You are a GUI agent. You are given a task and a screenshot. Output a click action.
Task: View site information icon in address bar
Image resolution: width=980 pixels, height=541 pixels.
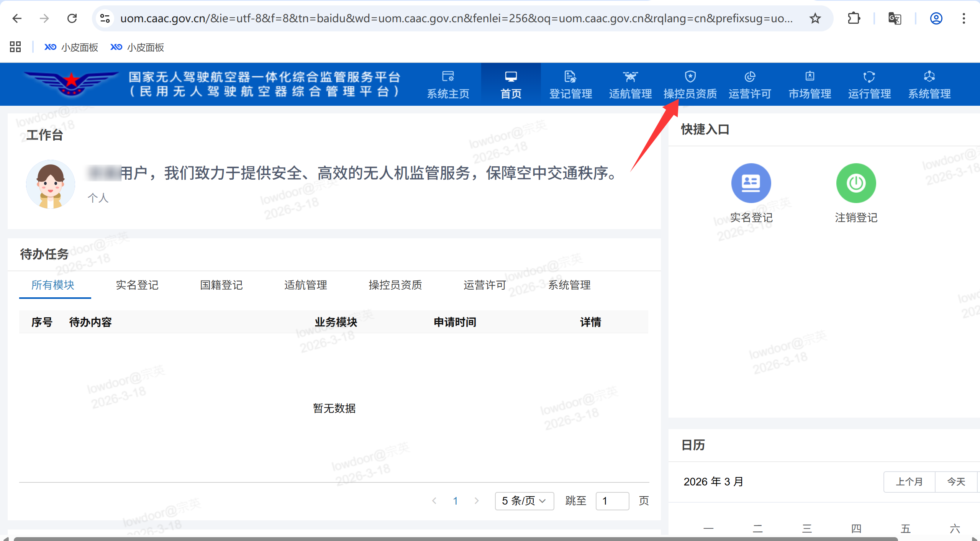[x=105, y=18]
